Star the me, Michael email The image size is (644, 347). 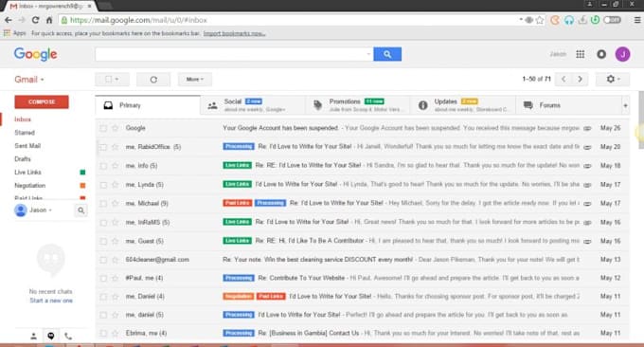(115, 204)
